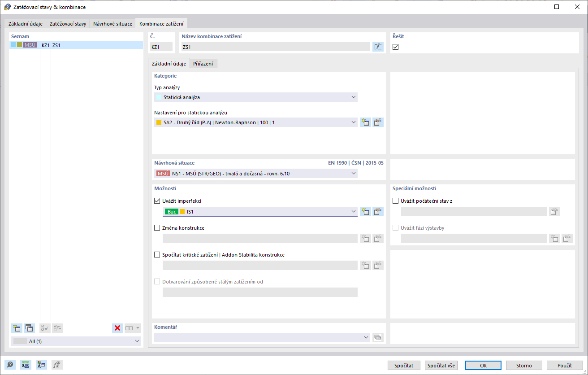Open the Zatěžovací stavy tab
Screen dimensions: 588x375
68,24
